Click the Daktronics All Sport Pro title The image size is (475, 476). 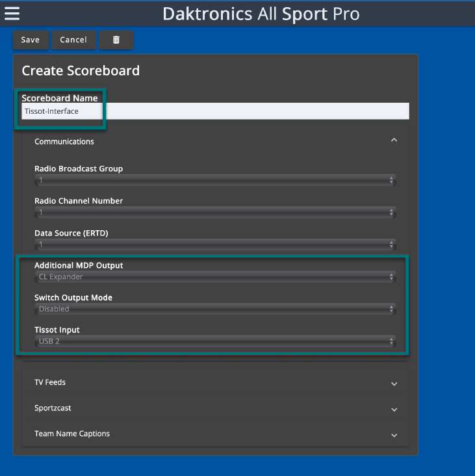point(261,14)
